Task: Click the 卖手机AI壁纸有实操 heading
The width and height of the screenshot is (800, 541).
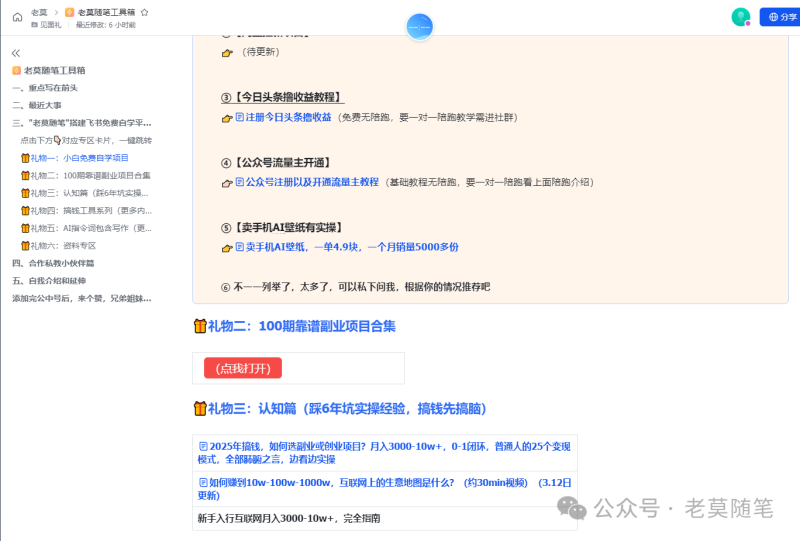Action: (x=283, y=228)
